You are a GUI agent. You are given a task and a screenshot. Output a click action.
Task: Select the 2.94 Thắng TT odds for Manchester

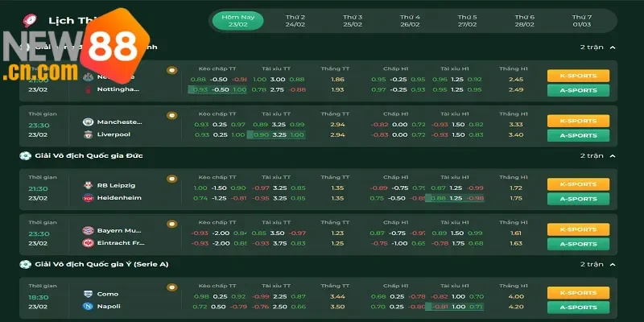pos(338,125)
